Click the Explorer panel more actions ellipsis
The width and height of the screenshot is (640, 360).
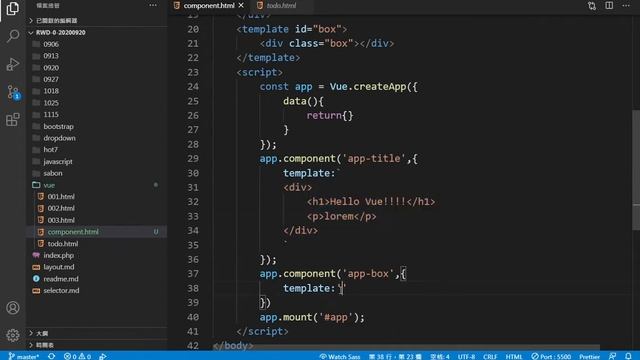(x=153, y=5)
